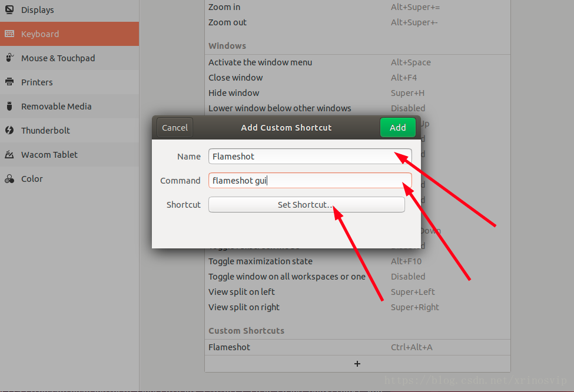Click Disabled value for all workspaces row
The width and height of the screenshot is (574, 392).
click(408, 277)
